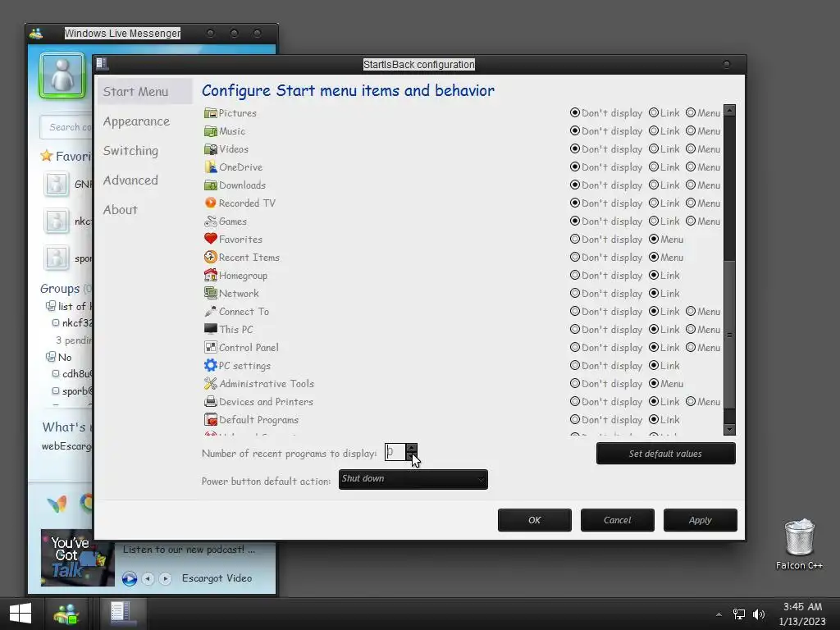Screen dimensions: 840x630
Task: Click the Games icon
Action: click(211, 221)
